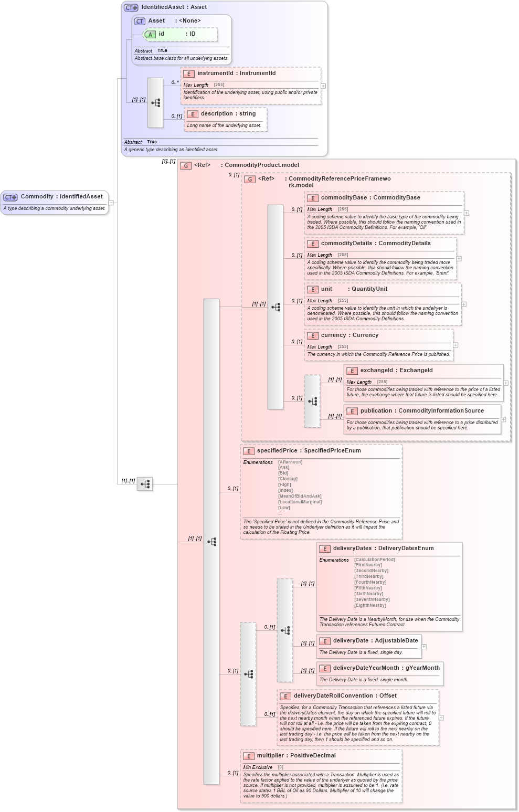The width and height of the screenshot is (519, 812).
Task: Select the E icon for instrumentId element
Action: (189, 74)
